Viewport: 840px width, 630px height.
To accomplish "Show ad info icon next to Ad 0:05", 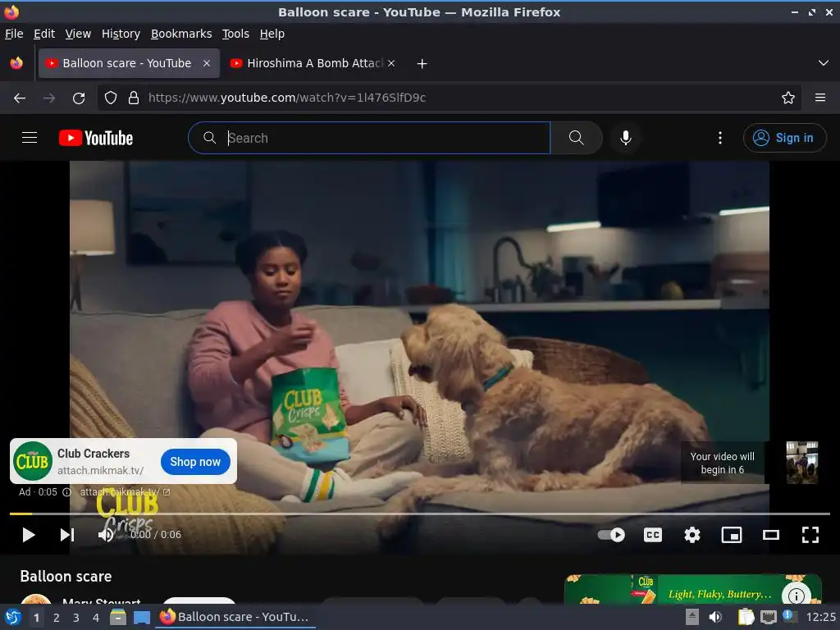I will pos(66,492).
